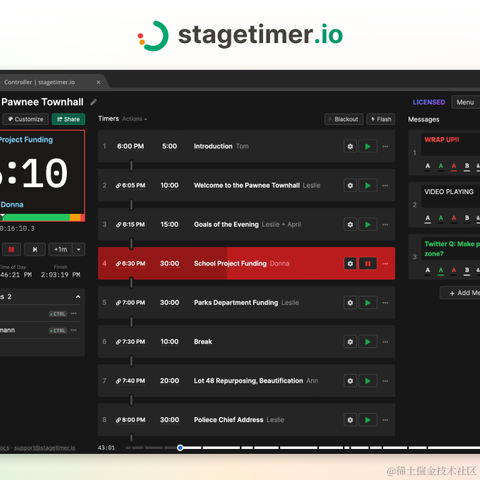
Task: Set red text color on WRAP UP!! message
Action: point(454,166)
